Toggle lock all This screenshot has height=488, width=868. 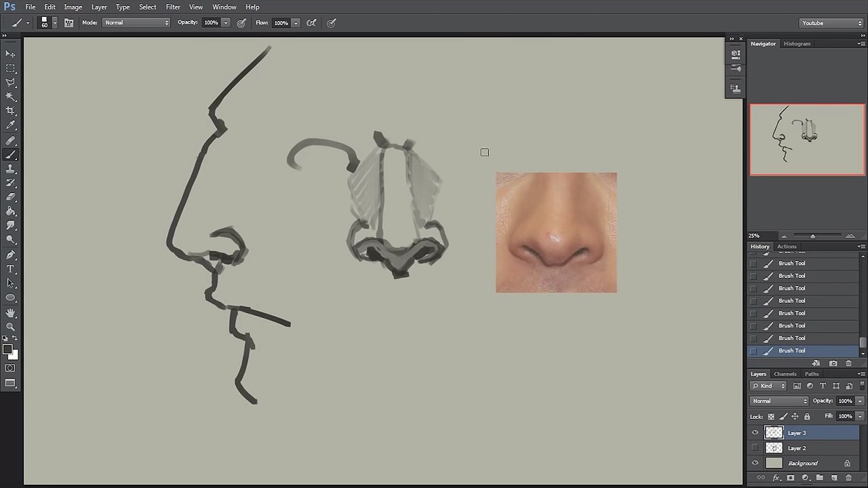[807, 417]
